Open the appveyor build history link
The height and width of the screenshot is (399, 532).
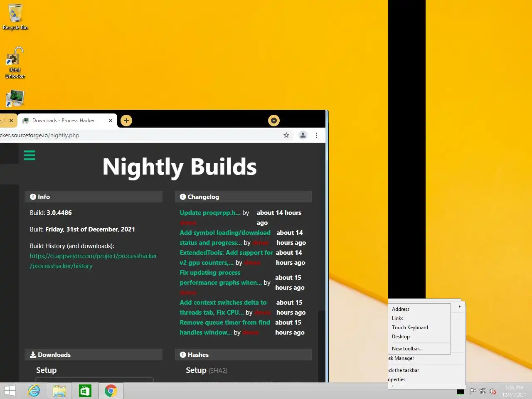pyautogui.click(x=94, y=261)
